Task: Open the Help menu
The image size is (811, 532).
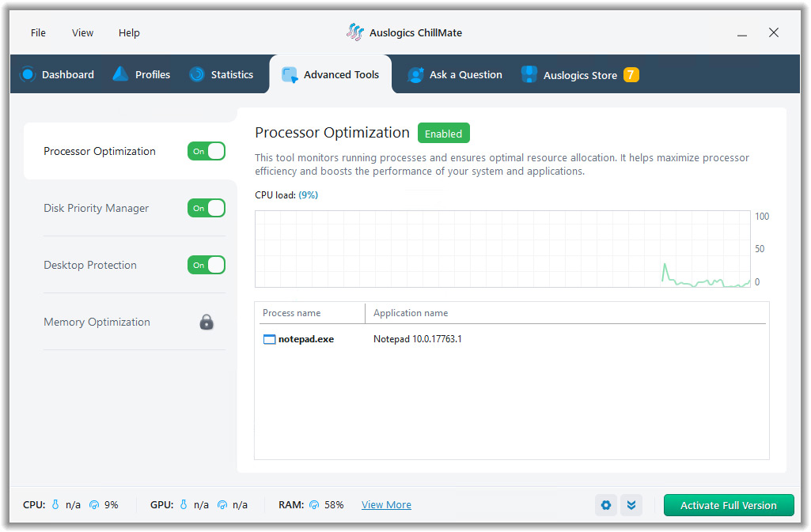Action: click(x=129, y=32)
